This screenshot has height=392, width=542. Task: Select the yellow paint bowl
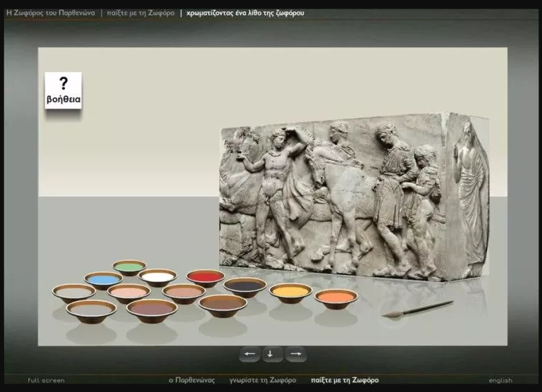(290, 293)
